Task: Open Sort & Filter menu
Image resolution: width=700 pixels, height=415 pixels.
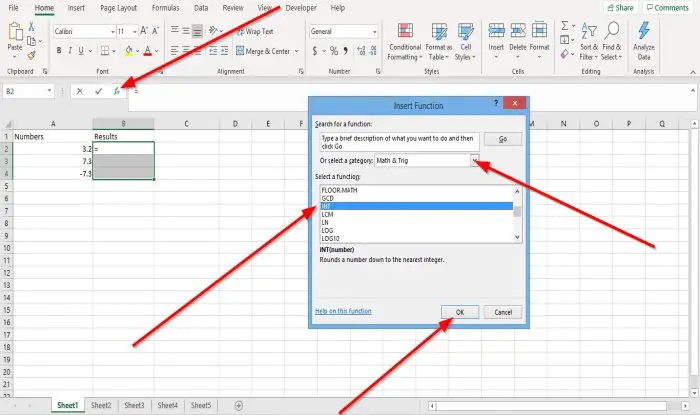Action: point(589,42)
